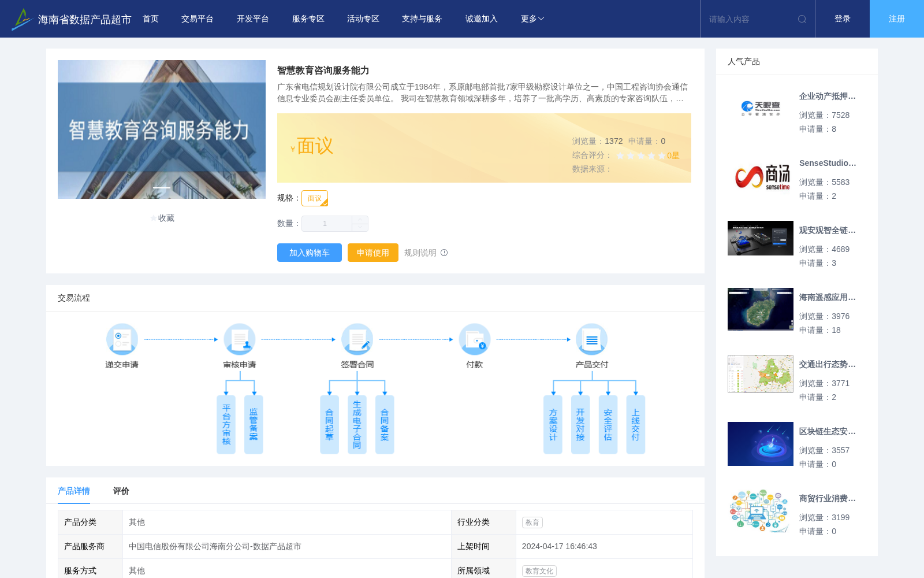Click the 登录 button

[x=843, y=19]
